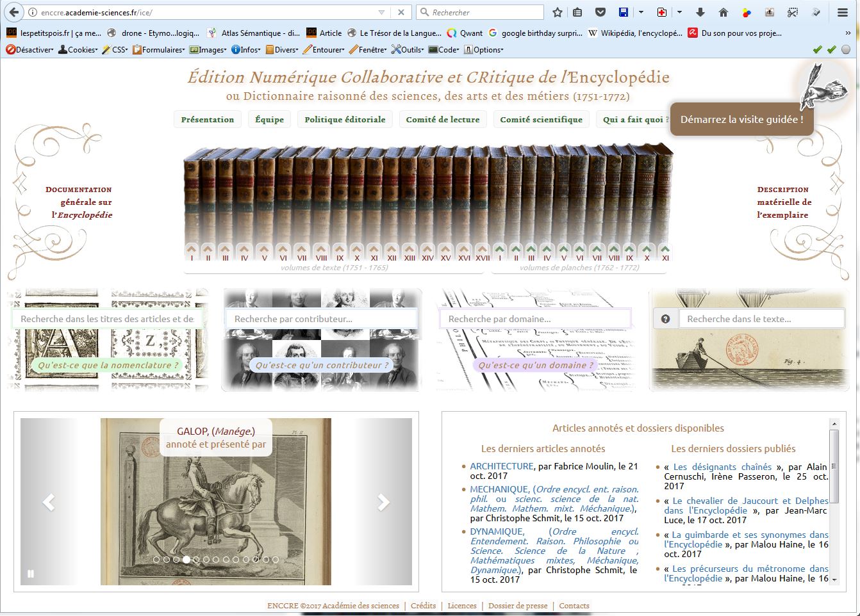Click the Firefox back arrow button
The width and height of the screenshot is (860, 616).
(x=14, y=12)
